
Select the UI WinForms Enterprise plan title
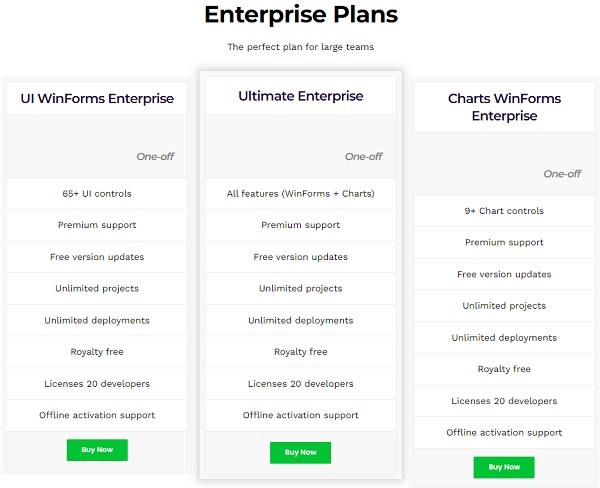pyautogui.click(x=97, y=99)
